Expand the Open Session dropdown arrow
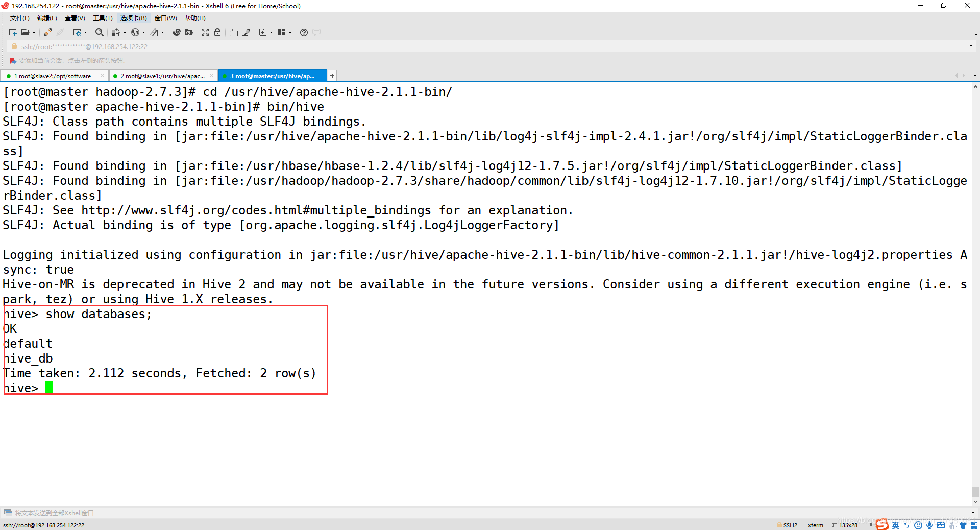The image size is (980, 530). click(34, 33)
